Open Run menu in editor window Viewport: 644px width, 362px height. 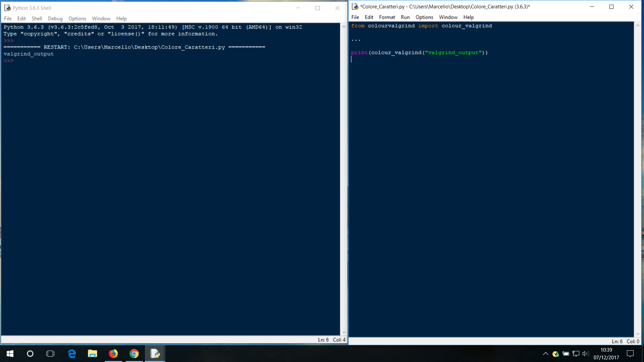tap(405, 17)
